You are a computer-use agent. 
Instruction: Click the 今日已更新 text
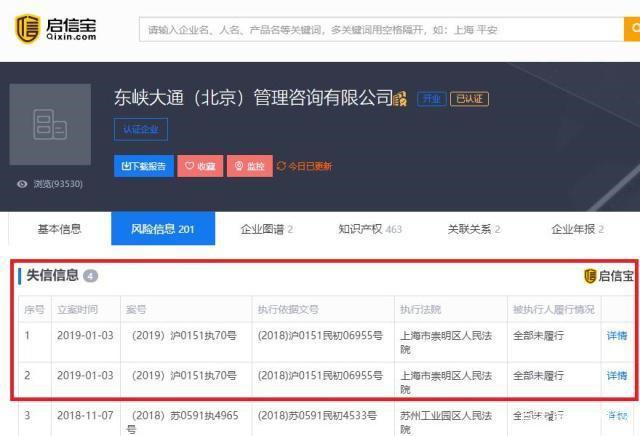tap(310, 166)
